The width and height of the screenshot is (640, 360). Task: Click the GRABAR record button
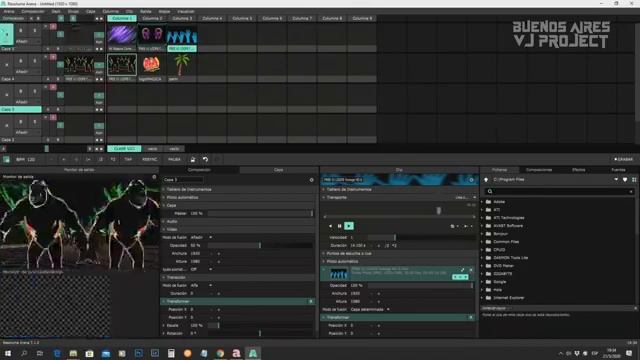pos(623,159)
